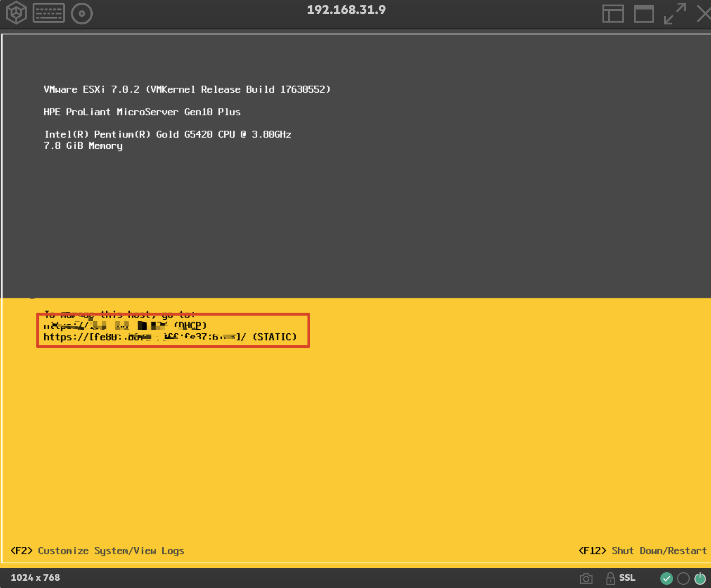
Task: Click the 1024 x 768 resolution text
Action: point(35,578)
